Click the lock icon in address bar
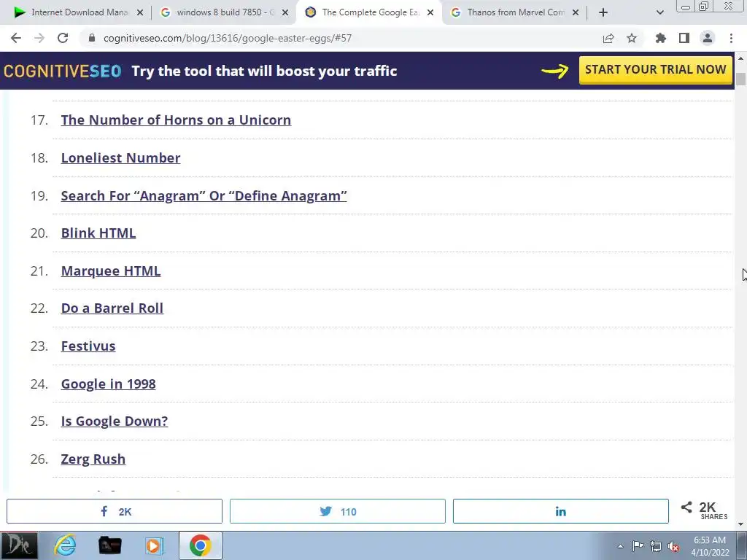 pos(92,38)
